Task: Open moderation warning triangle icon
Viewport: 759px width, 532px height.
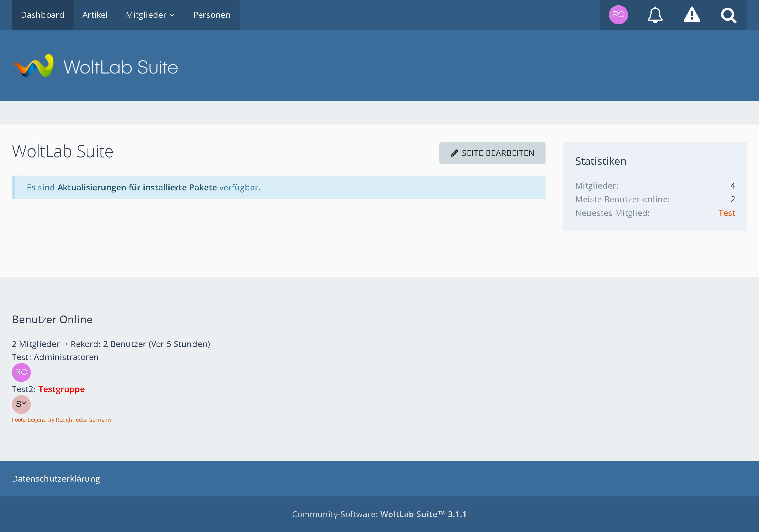Action: coord(692,15)
